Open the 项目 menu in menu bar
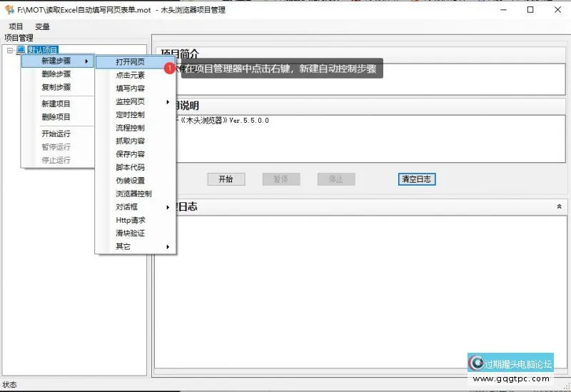Screen dimensions: 571x392 (x=16, y=26)
